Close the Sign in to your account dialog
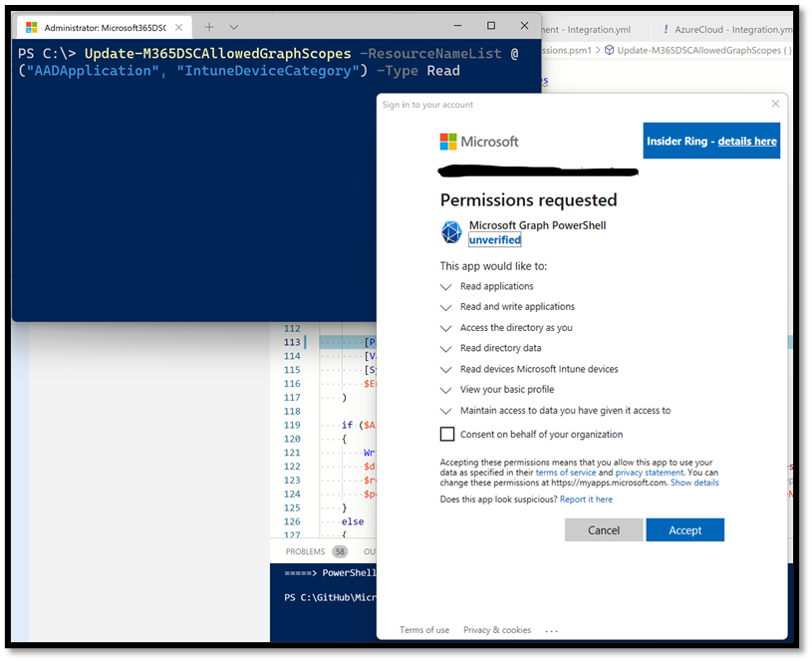 coord(775,104)
